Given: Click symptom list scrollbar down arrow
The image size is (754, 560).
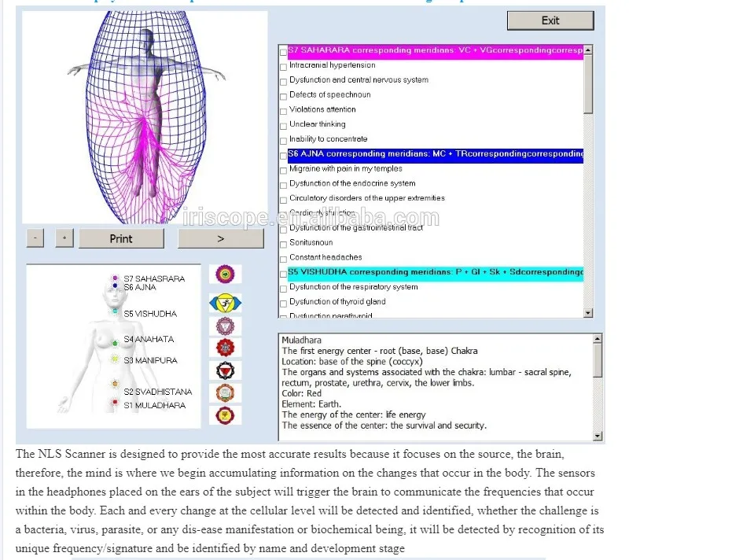Looking at the screenshot, I should 588,313.
